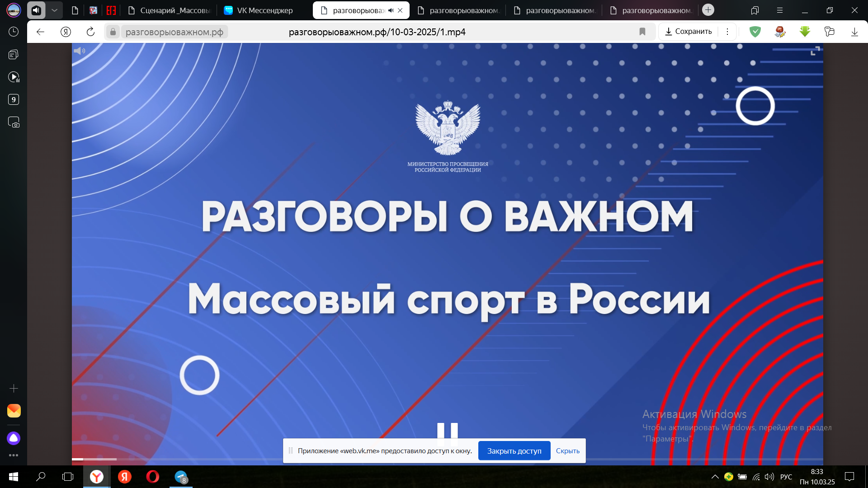This screenshot has width=868, height=488.
Task: Switch to the Сценарий_Массовы tab
Action: 170,10
